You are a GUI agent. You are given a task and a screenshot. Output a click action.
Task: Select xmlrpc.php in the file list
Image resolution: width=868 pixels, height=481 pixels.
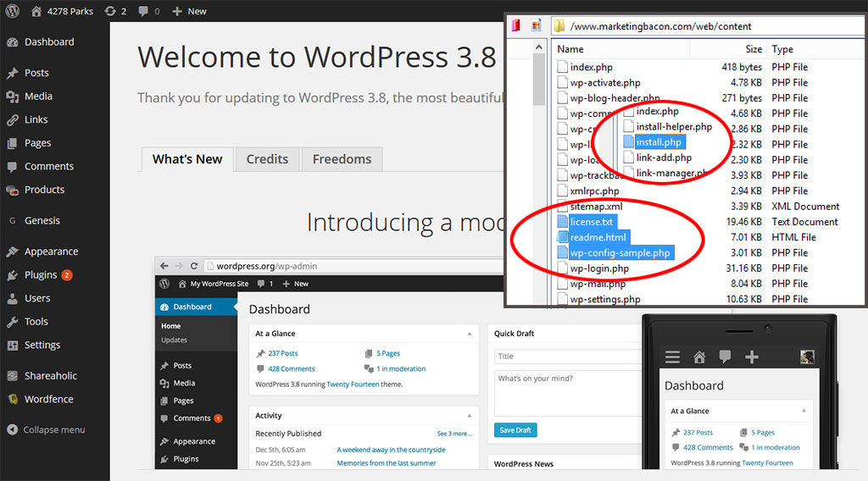pos(594,191)
